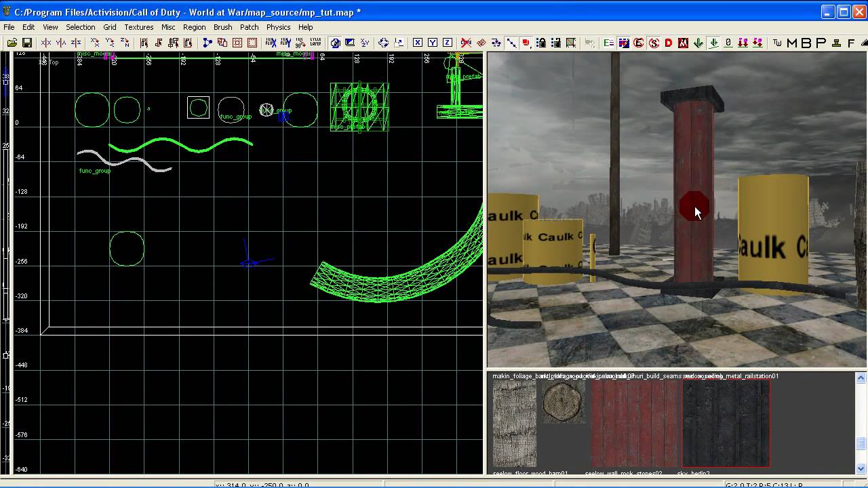Open a map file with the folder icon

pos(12,43)
